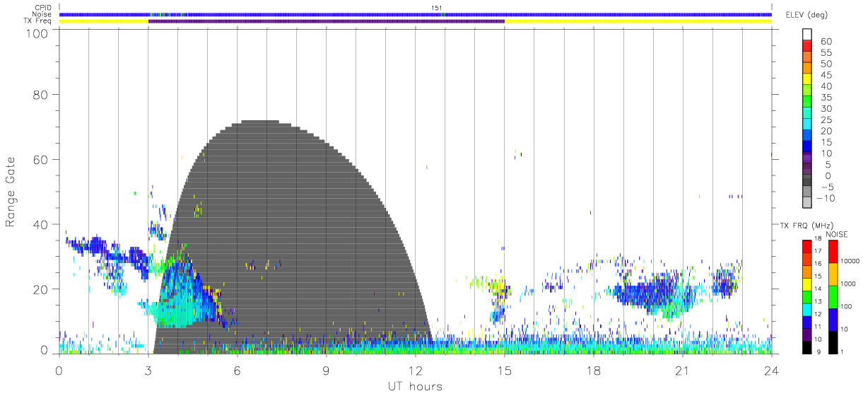Click the "NOISE" colorbar title
This screenshot has height=401, width=868.
838,234
